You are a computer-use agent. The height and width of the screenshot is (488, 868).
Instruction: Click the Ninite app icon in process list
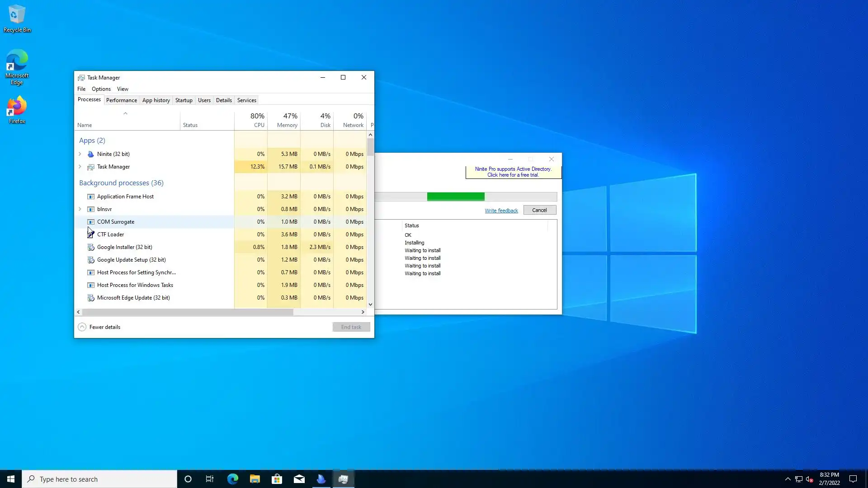[x=90, y=154]
